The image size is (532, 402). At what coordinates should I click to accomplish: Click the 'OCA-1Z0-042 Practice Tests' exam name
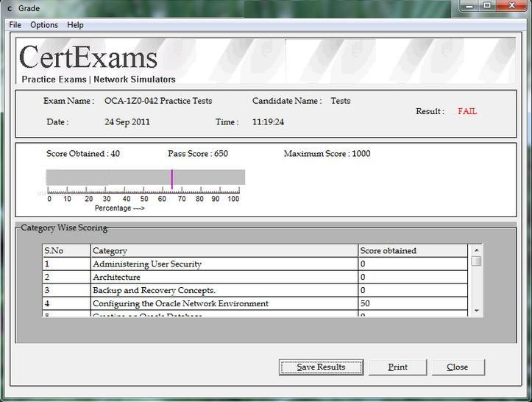point(158,101)
